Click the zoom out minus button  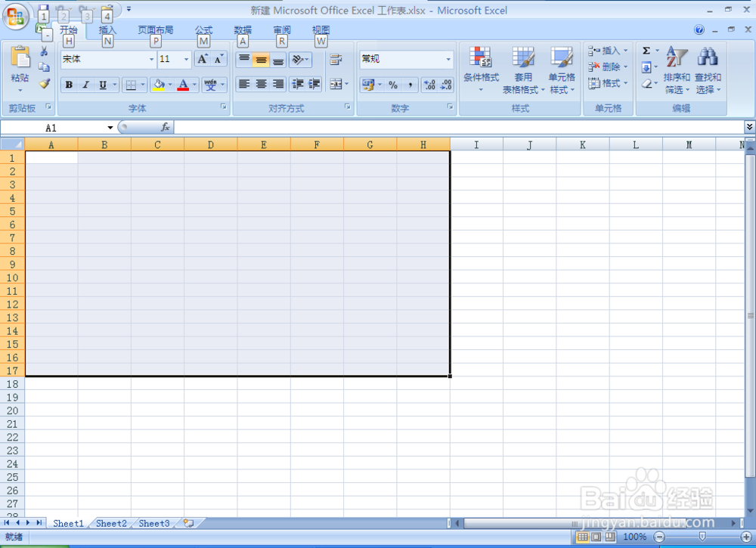pyautogui.click(x=659, y=537)
